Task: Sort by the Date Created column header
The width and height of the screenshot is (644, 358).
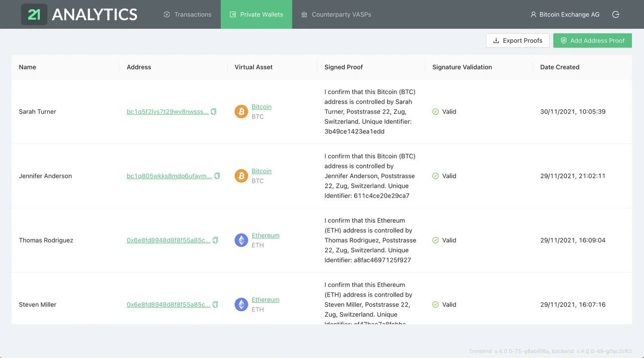Action: [560, 67]
